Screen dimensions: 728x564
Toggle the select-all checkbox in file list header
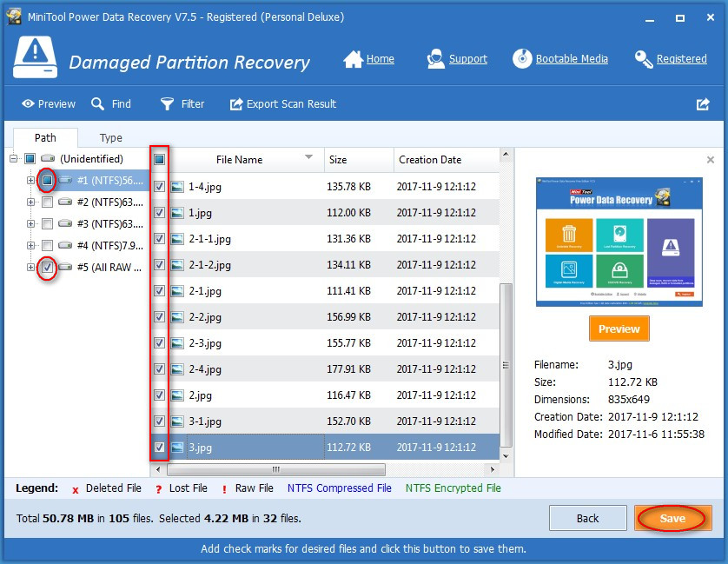[159, 159]
